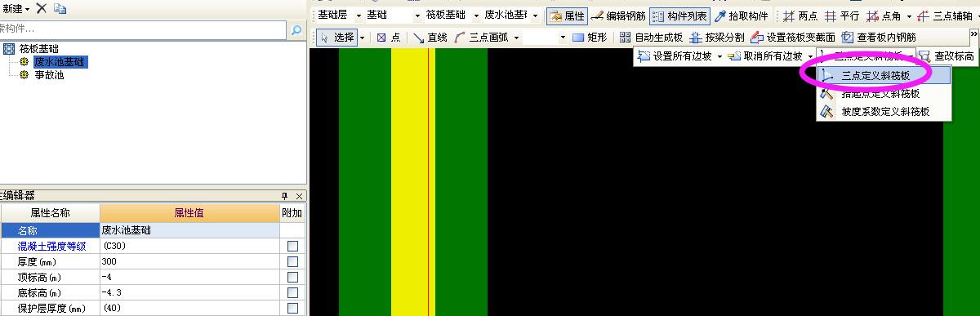Click 查看板内钢筋 view slab rebar tool
The width and height of the screenshot is (980, 316).
(x=878, y=37)
